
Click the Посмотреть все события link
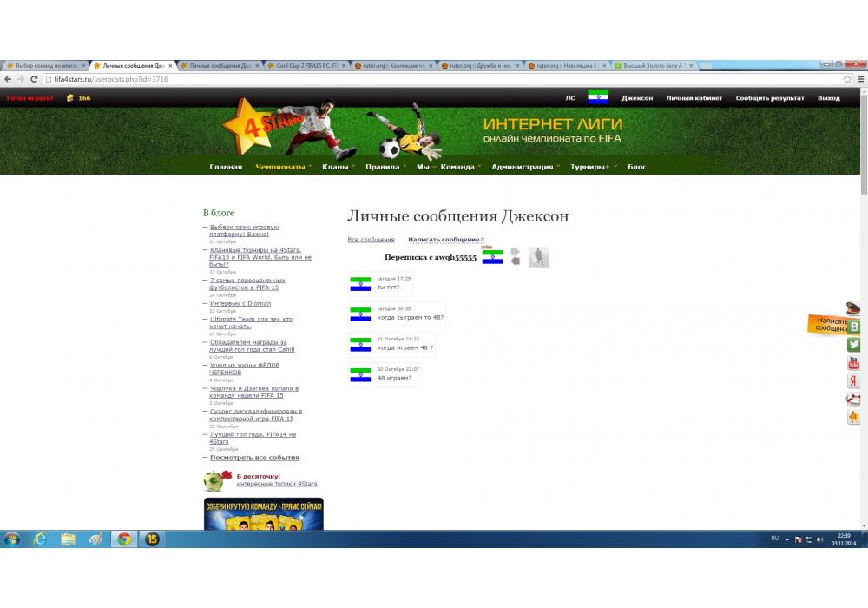coord(254,458)
